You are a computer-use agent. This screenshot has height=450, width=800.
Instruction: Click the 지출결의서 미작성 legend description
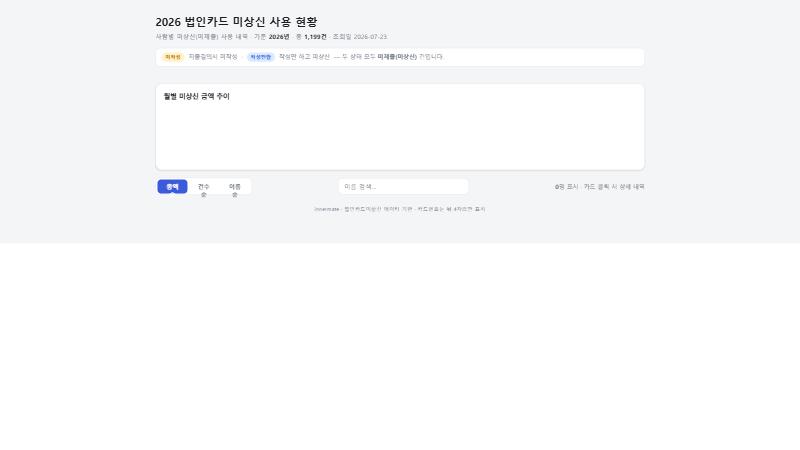click(213, 57)
